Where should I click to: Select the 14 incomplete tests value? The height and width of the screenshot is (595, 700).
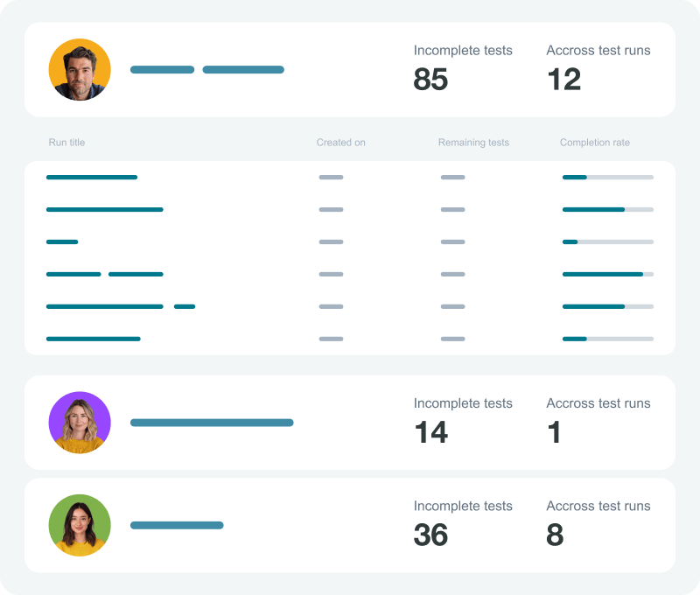(430, 432)
